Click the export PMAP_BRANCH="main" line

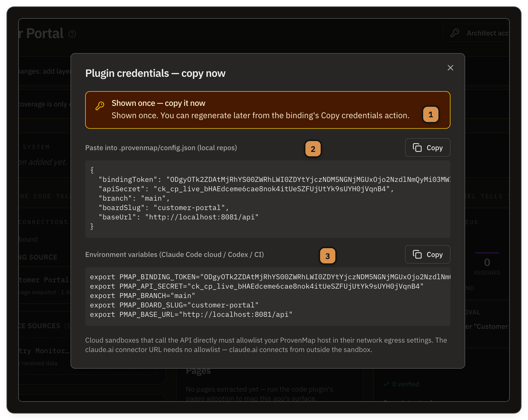point(143,296)
